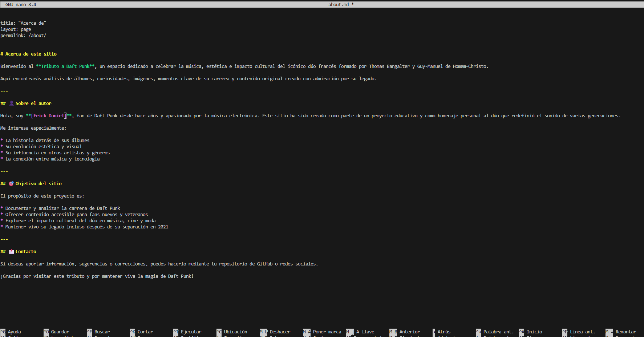This screenshot has height=337, width=644.
Task: Select the Palabra ant. shortcut
Action: point(495,332)
